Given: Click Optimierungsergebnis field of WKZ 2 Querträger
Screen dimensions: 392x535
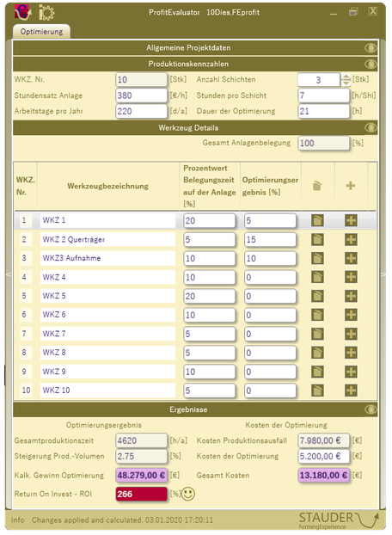Looking at the screenshot, I should tap(270, 239).
